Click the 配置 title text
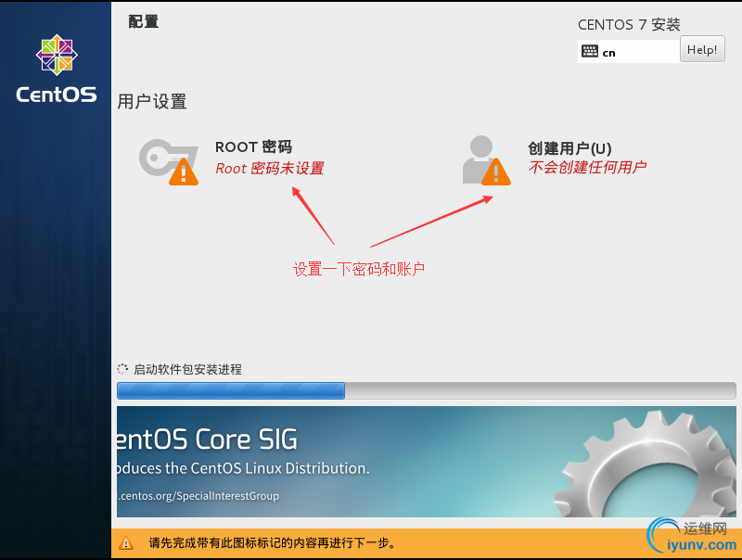742x560 pixels. pos(144,21)
